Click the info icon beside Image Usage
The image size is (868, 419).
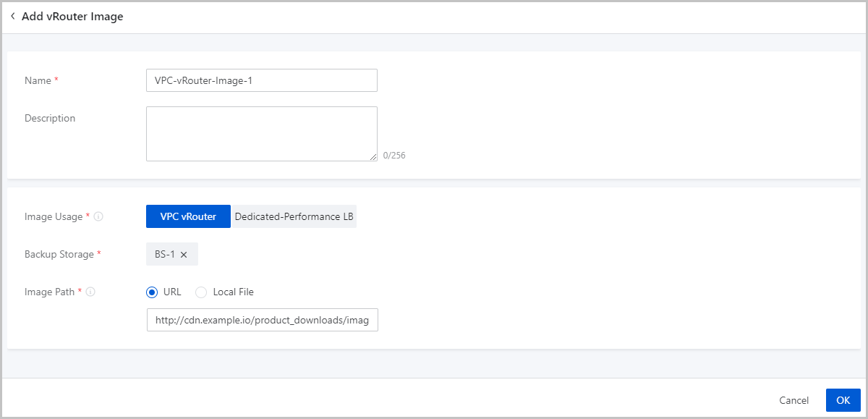(98, 217)
